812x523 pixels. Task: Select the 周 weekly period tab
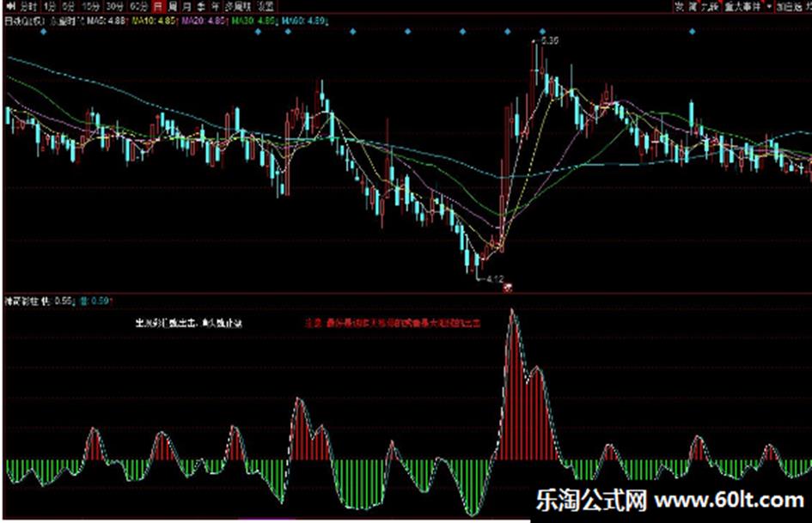[x=173, y=6]
